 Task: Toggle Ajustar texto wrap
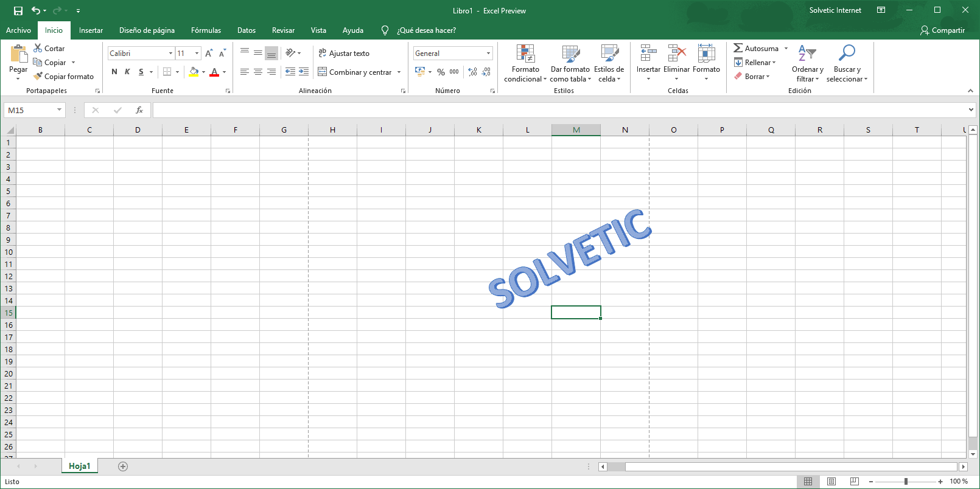pos(344,53)
